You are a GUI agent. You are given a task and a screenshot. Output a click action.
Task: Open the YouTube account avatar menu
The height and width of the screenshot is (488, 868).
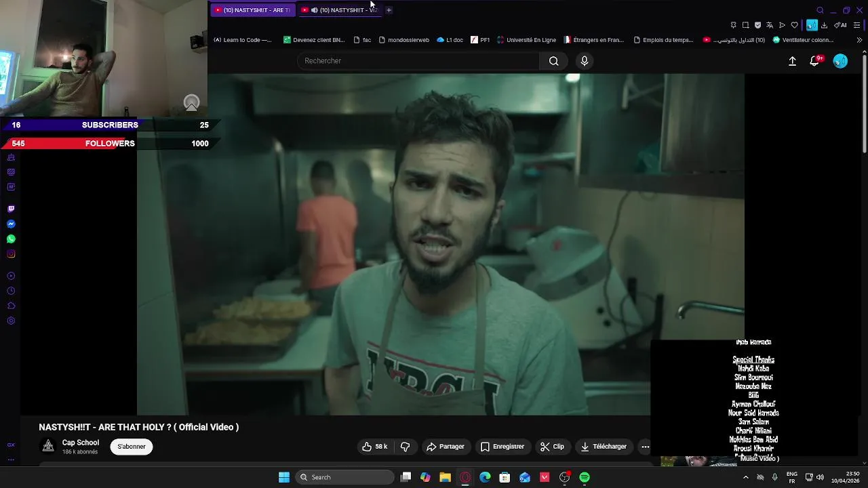point(840,61)
